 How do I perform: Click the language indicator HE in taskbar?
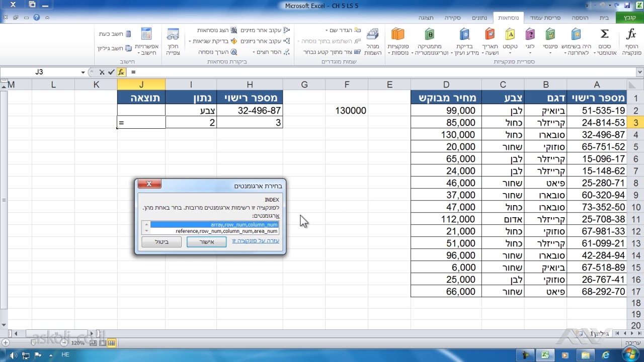pos(65,355)
